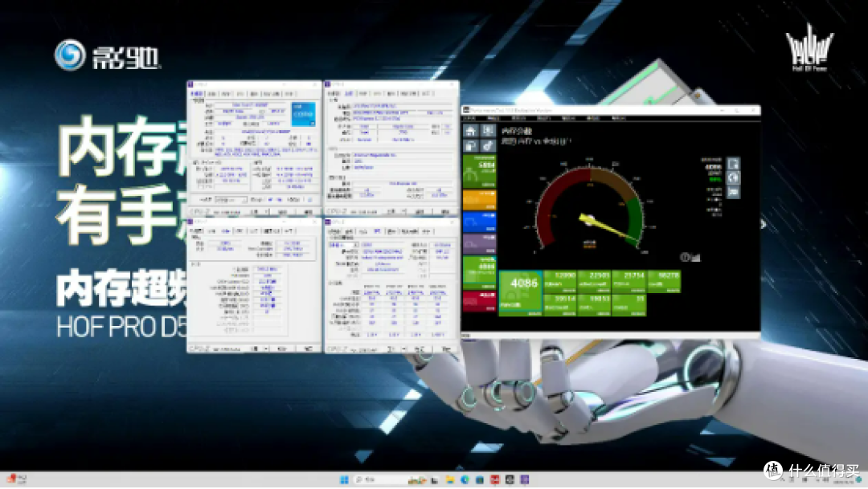This screenshot has height=489, width=868.
Task: Click Validate button in CPU-Z processor window
Action: point(282,212)
